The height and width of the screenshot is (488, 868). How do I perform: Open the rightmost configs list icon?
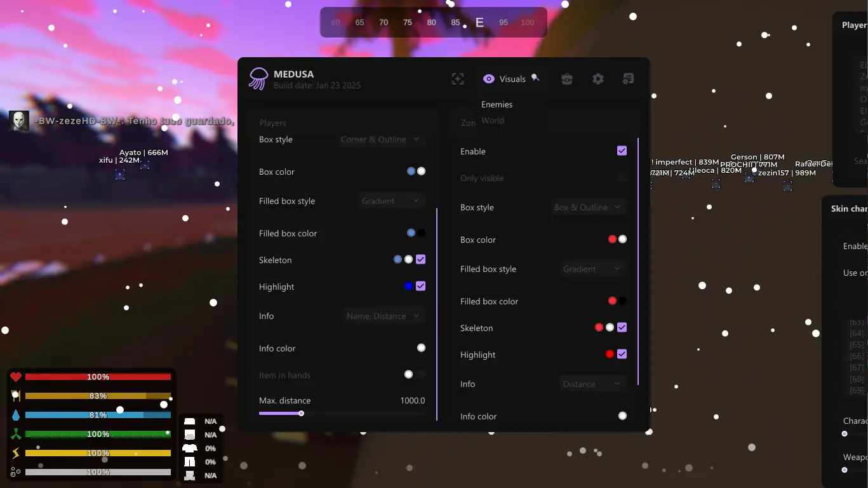pyautogui.click(x=628, y=79)
